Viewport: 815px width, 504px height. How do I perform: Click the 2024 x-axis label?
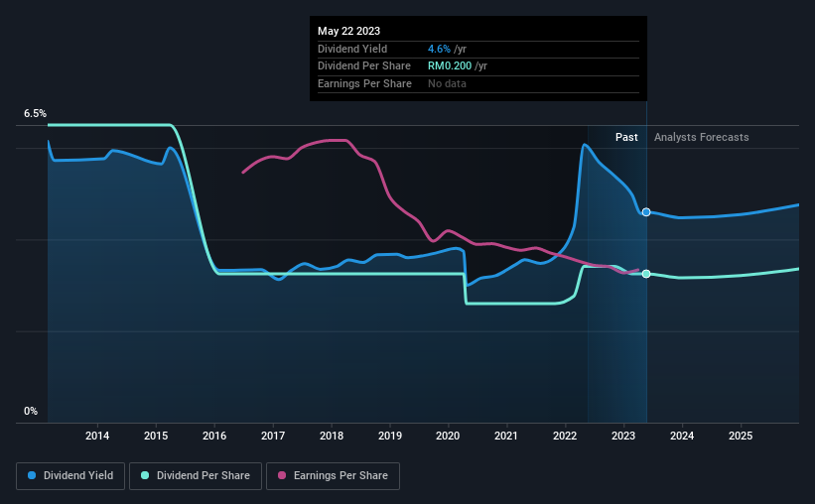click(x=682, y=436)
